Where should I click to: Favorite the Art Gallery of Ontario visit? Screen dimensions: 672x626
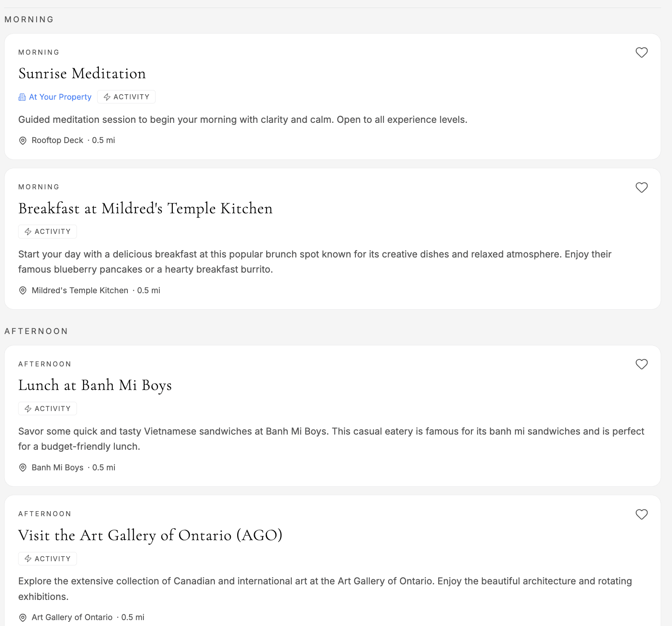click(x=641, y=514)
